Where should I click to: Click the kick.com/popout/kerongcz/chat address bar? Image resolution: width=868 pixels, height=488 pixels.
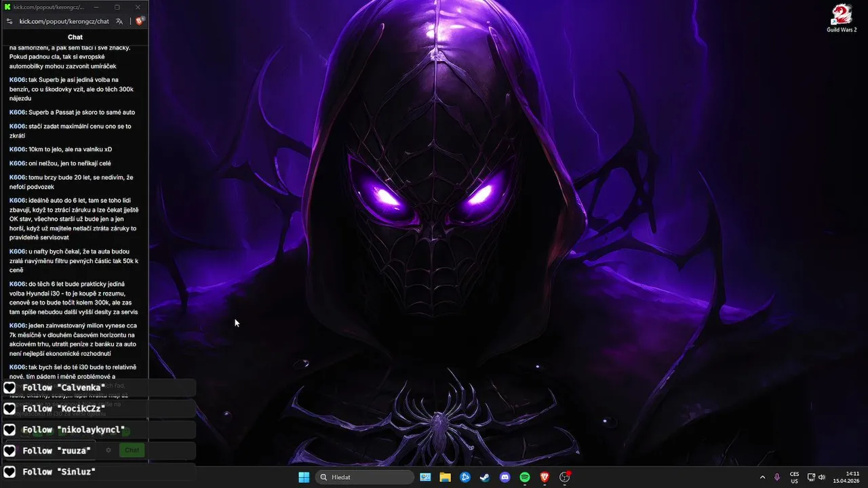click(x=64, y=21)
